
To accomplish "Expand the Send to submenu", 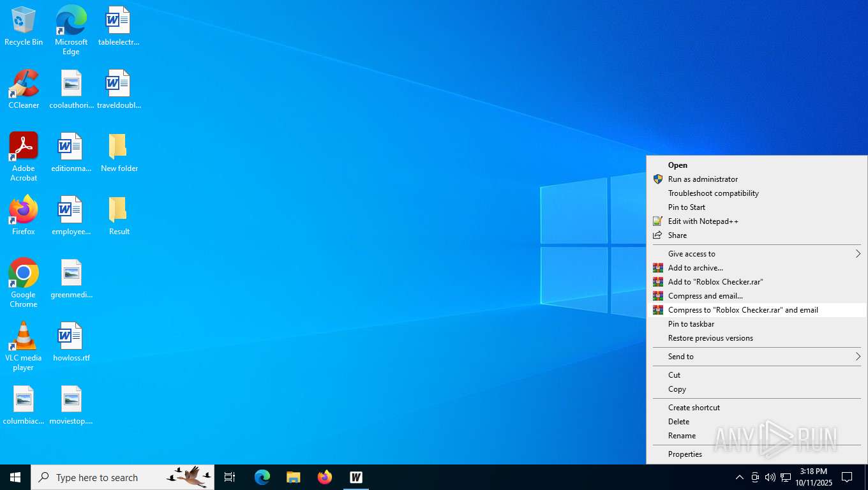I will point(756,357).
